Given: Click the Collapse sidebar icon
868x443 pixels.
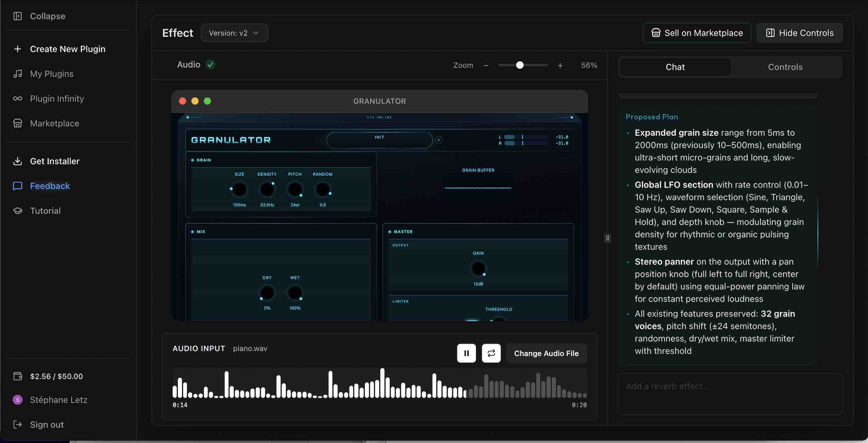Looking at the screenshot, I should click(x=17, y=16).
